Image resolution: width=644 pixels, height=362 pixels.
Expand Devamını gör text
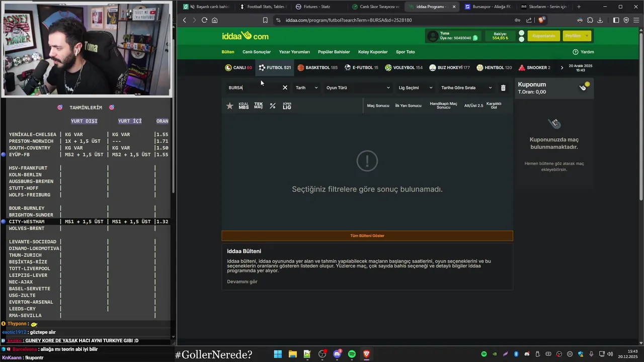point(242,282)
